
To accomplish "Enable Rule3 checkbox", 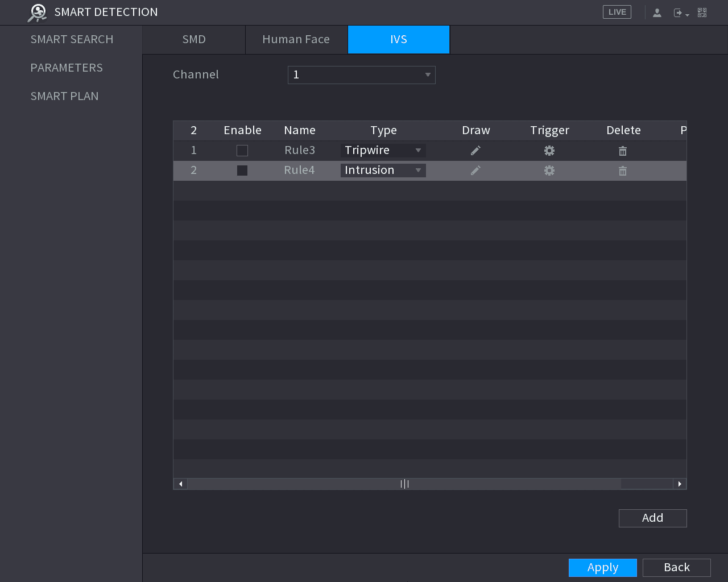I will click(x=242, y=151).
